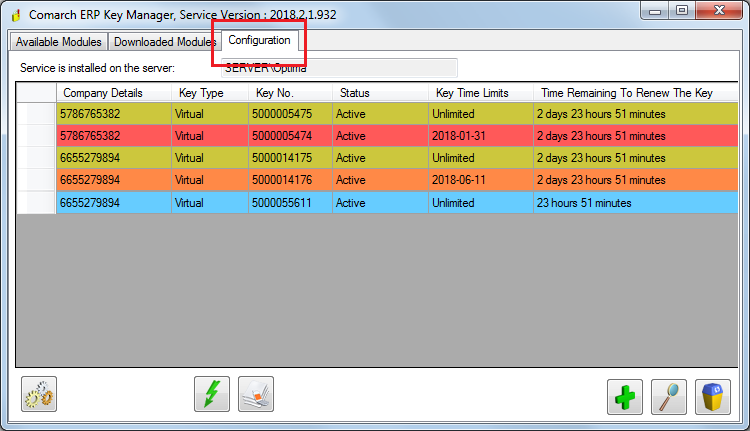Sort by the Key Time Limits column header
Screen dimensions: 750x431
(481, 93)
